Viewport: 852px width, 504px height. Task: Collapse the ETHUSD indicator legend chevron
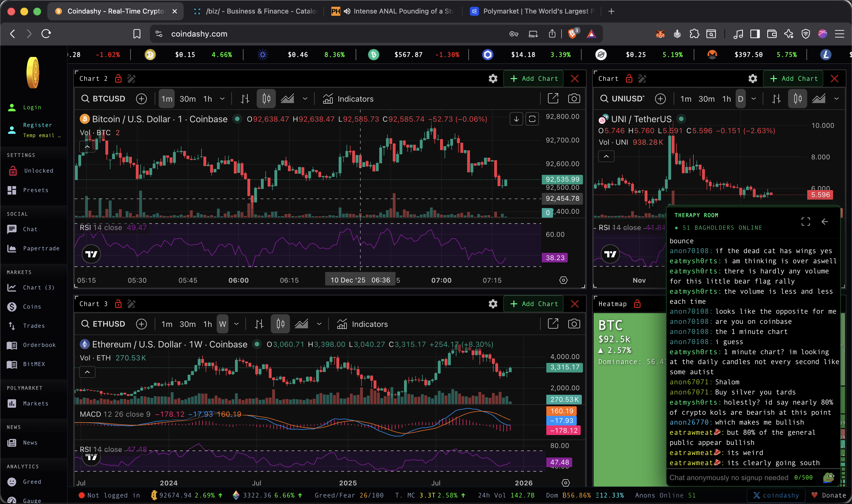87,372
